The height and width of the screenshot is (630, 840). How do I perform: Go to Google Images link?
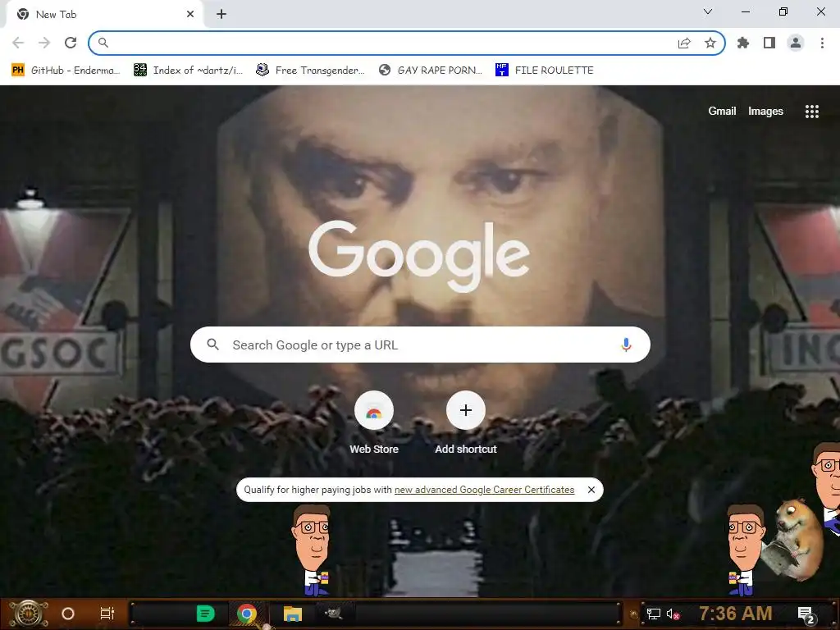pyautogui.click(x=765, y=111)
